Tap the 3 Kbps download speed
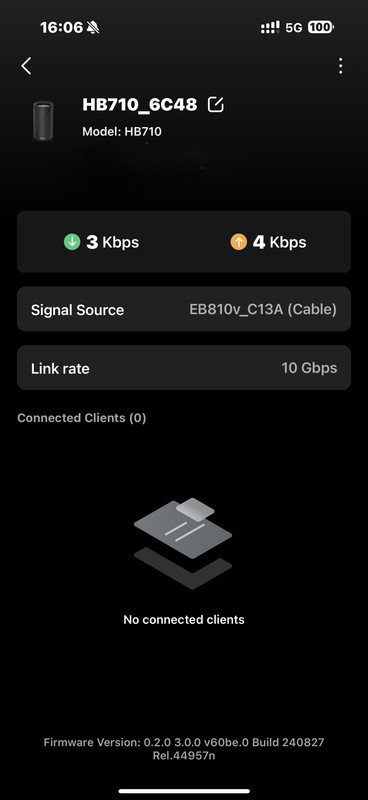 point(112,242)
